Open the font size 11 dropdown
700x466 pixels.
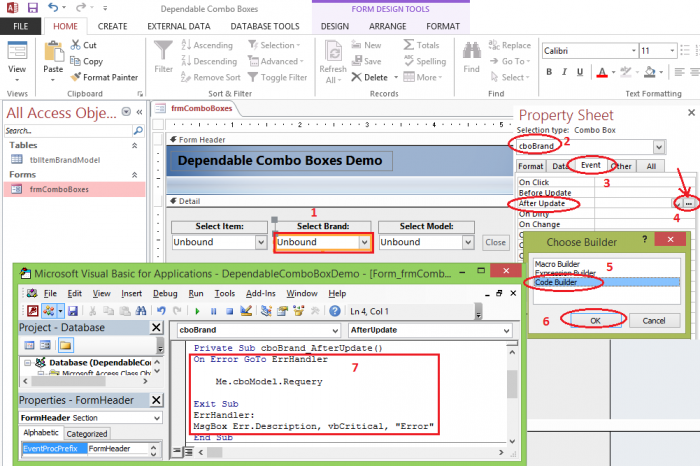672,51
